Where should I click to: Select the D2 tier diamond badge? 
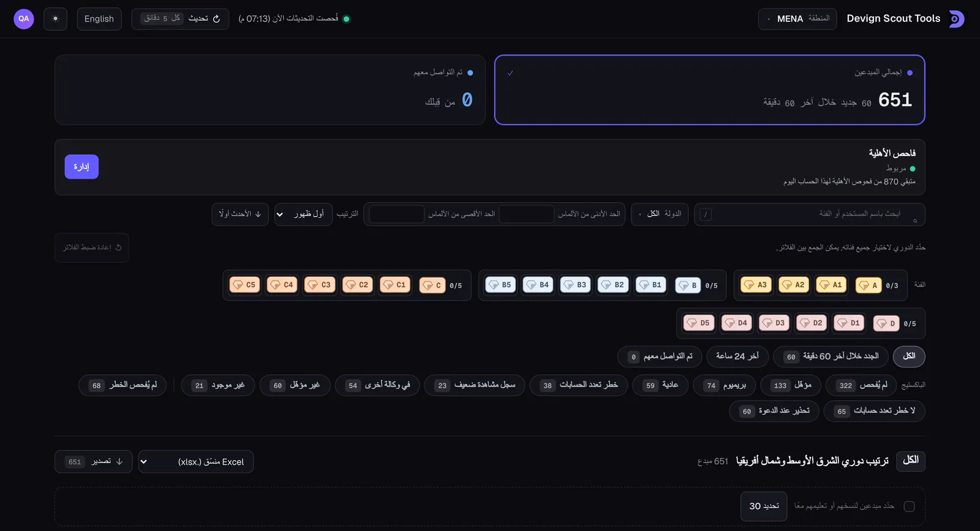pyautogui.click(x=812, y=323)
